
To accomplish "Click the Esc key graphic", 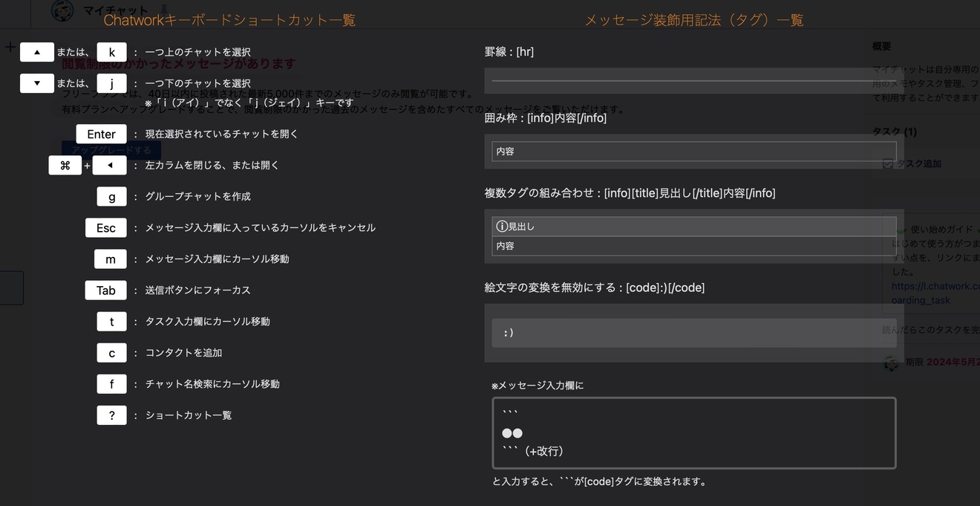I will point(105,227).
